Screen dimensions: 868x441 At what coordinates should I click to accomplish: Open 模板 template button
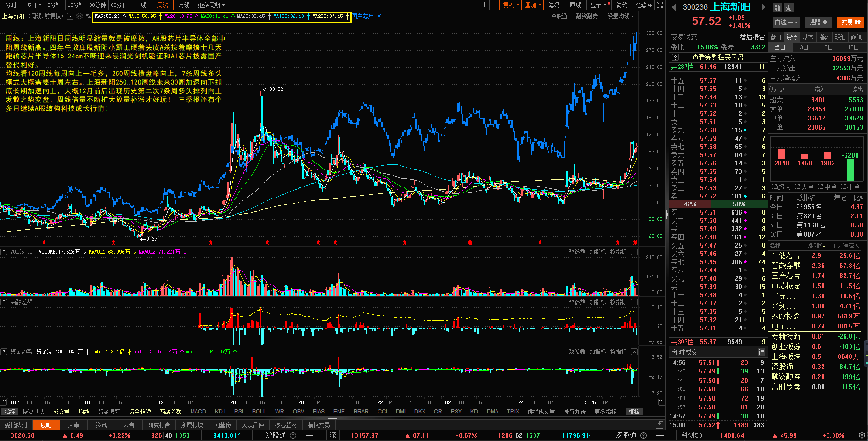tap(634, 412)
